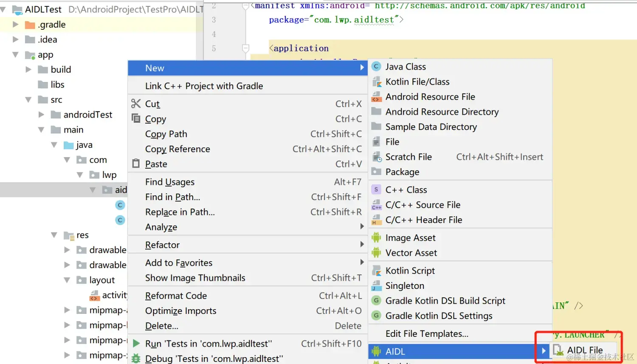Click the Copy icon in context menu
637x364 pixels.
[x=136, y=119]
